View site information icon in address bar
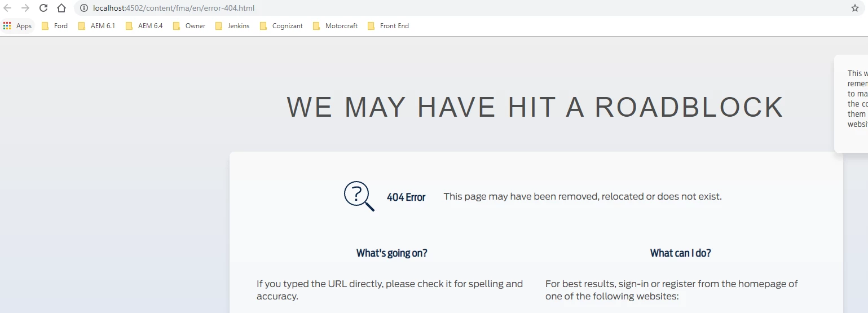The image size is (868, 313). tap(84, 8)
